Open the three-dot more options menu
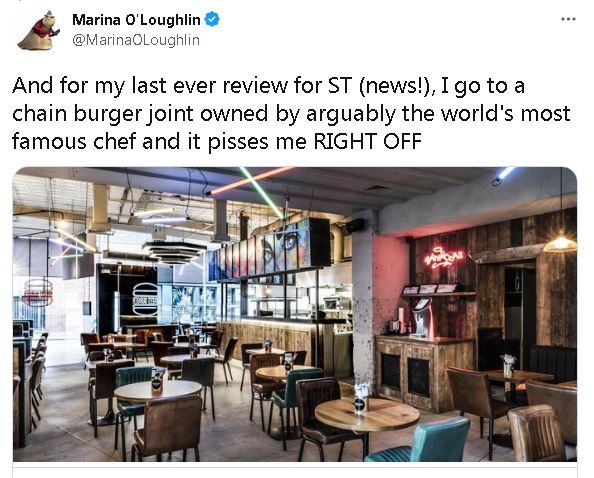Image resolution: width=594 pixels, height=478 pixels. (x=568, y=19)
